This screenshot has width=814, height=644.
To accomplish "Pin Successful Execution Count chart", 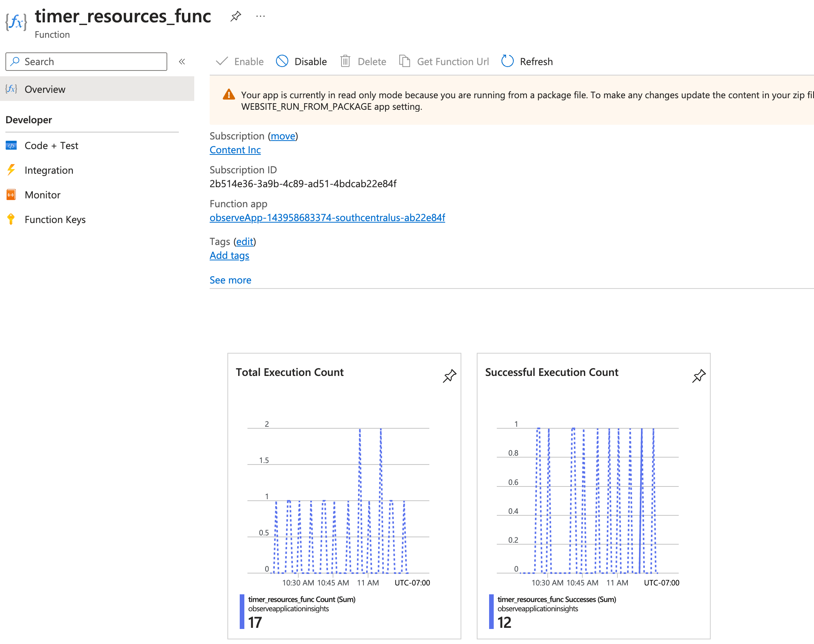I will pos(699,376).
